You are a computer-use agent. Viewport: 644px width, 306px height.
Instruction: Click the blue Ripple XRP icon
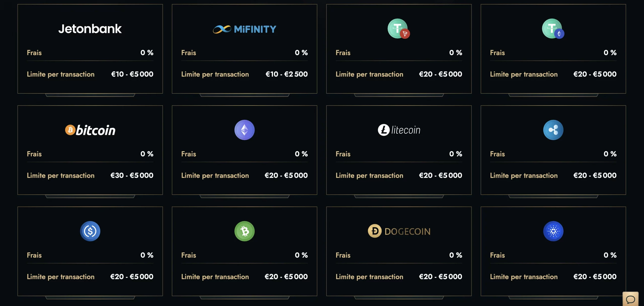point(553,130)
